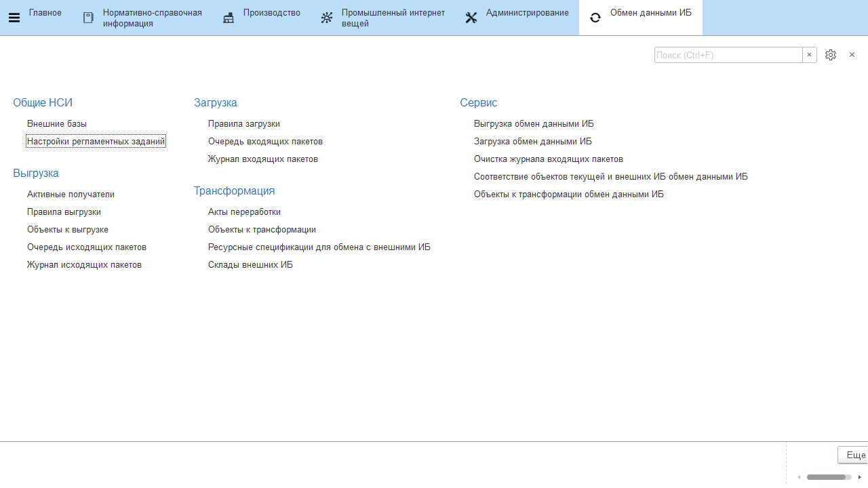Open settings via the gear icon
Viewport: 868px width, 488px height.
(x=831, y=55)
